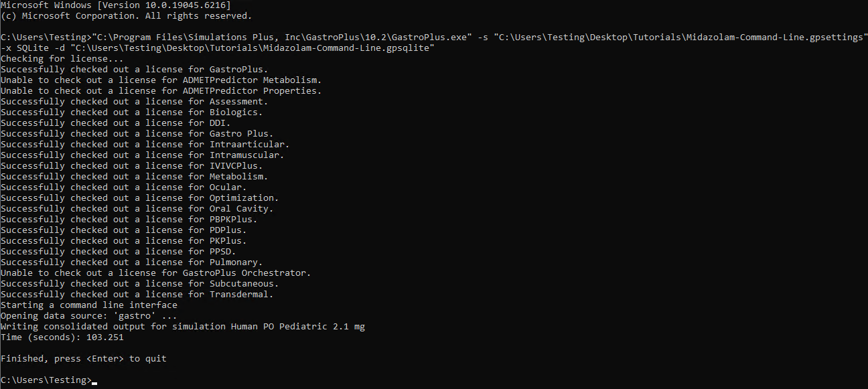Click the PBPKPlus license success line
Screen dimensions: 868x389
pyautogui.click(x=129, y=220)
